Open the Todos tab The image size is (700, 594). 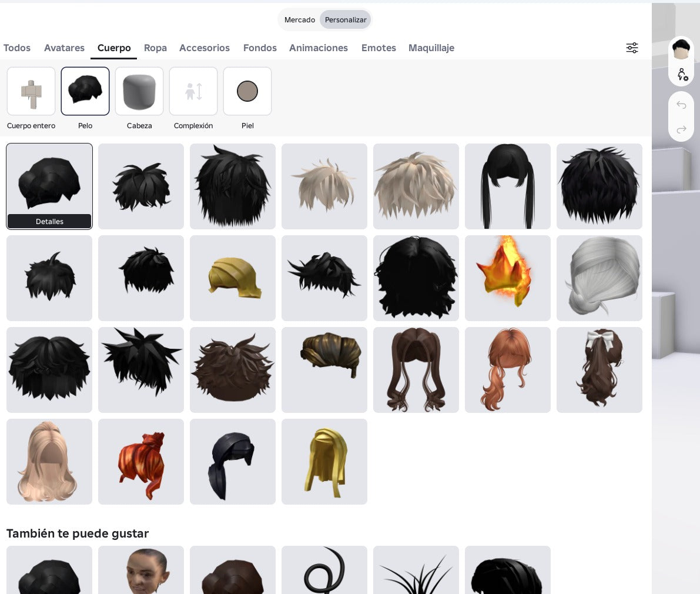click(x=17, y=48)
